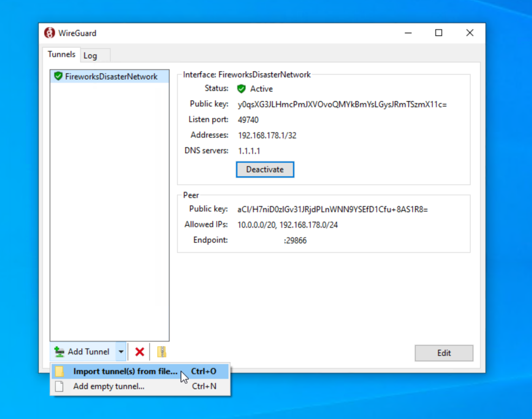The image size is (532, 419).
Task: Export all tunnels to zip icon
Action: [162, 352]
